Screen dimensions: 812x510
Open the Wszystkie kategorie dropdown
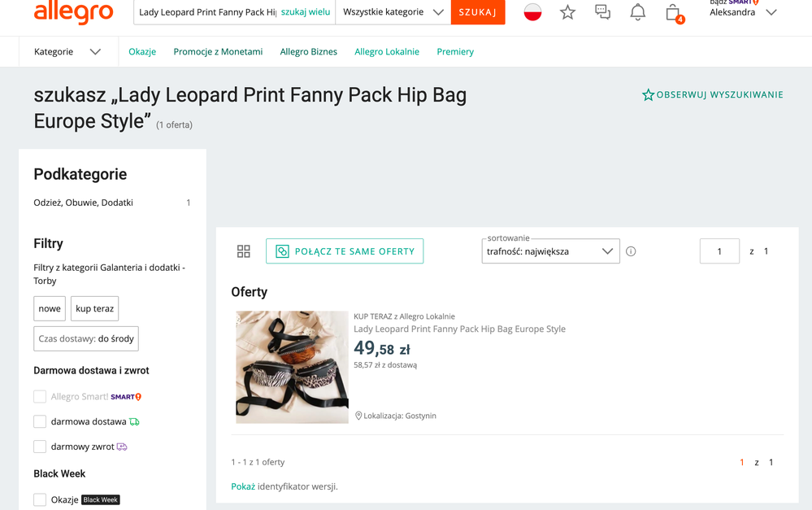[x=393, y=12]
